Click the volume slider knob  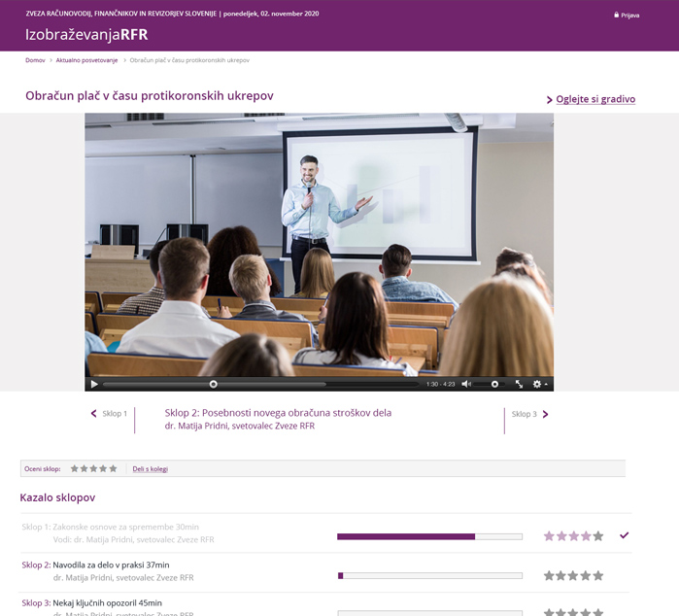tap(494, 385)
